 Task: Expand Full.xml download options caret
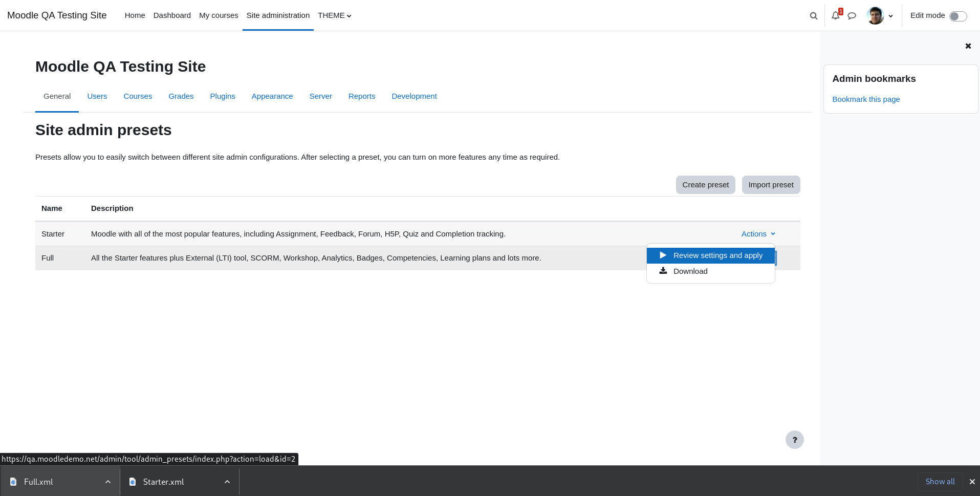[108, 482]
